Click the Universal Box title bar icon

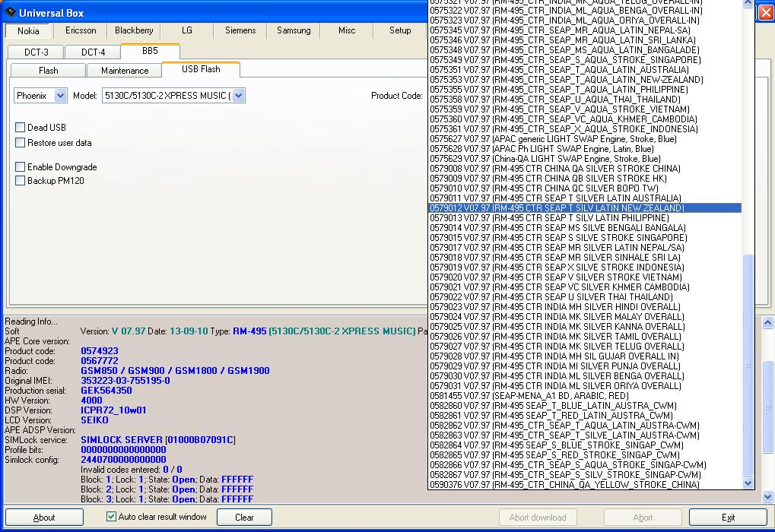10,13
